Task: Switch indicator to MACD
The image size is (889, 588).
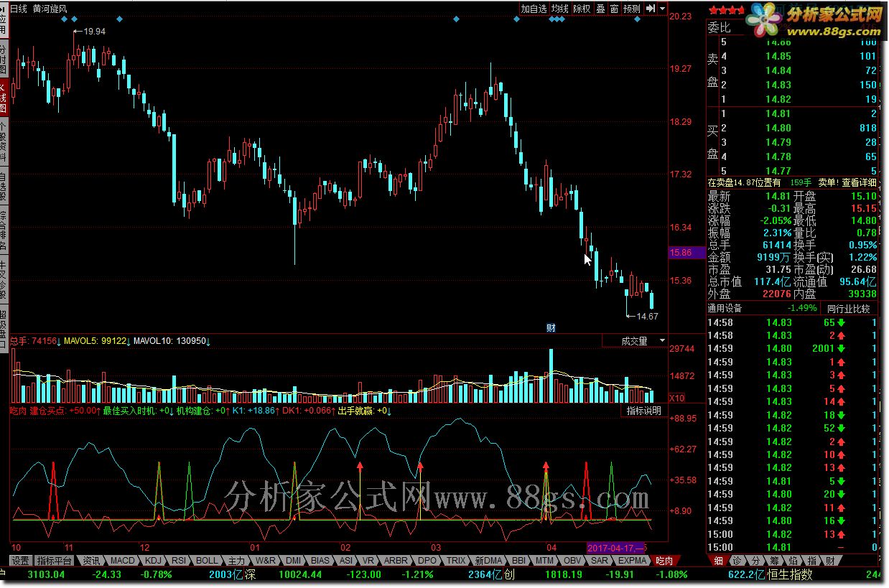Action: tap(122, 561)
